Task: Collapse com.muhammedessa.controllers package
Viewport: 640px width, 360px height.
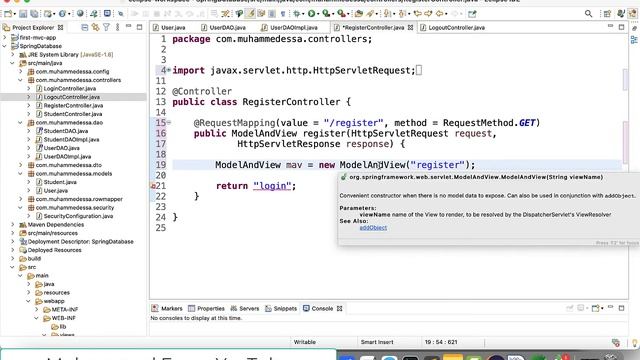Action: [x=20, y=80]
